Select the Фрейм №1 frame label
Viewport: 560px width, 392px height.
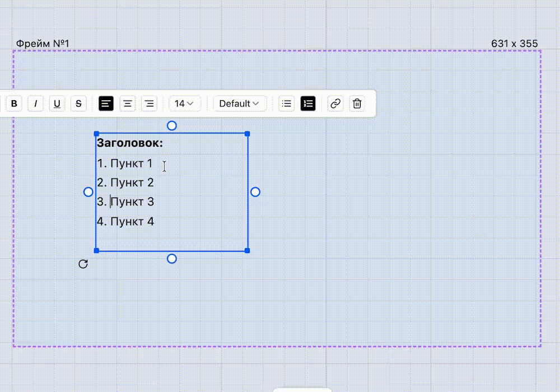click(43, 44)
